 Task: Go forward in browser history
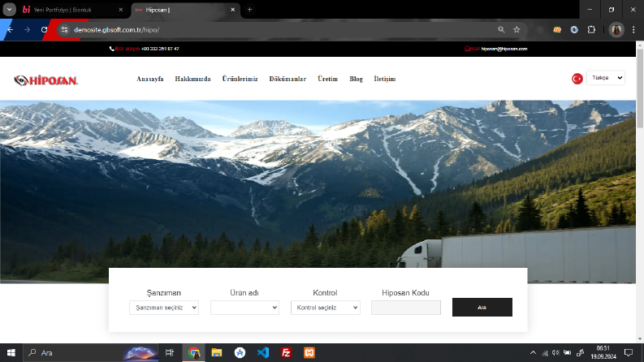point(27,29)
